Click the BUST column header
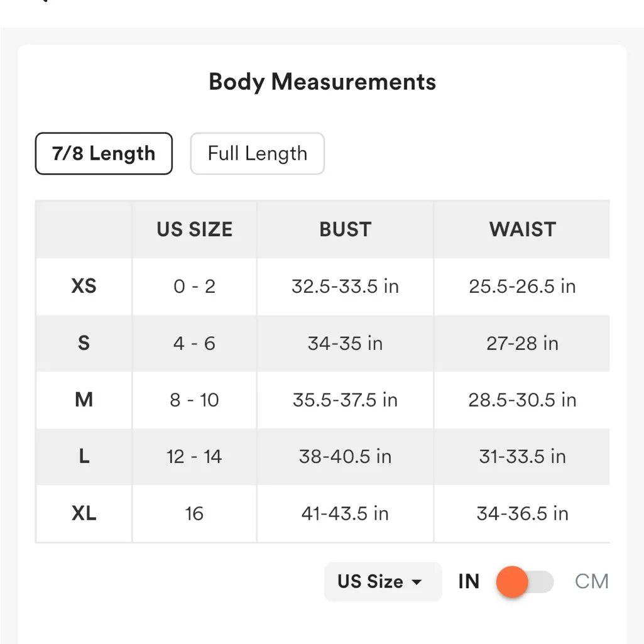Viewport: 644px width, 644px height. click(345, 229)
